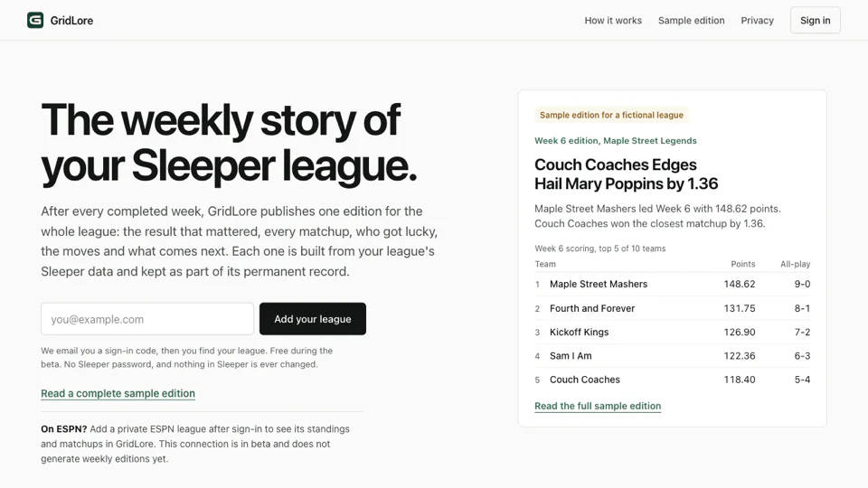The width and height of the screenshot is (868, 488).
Task: Click the All-play column header
Action: click(x=795, y=264)
